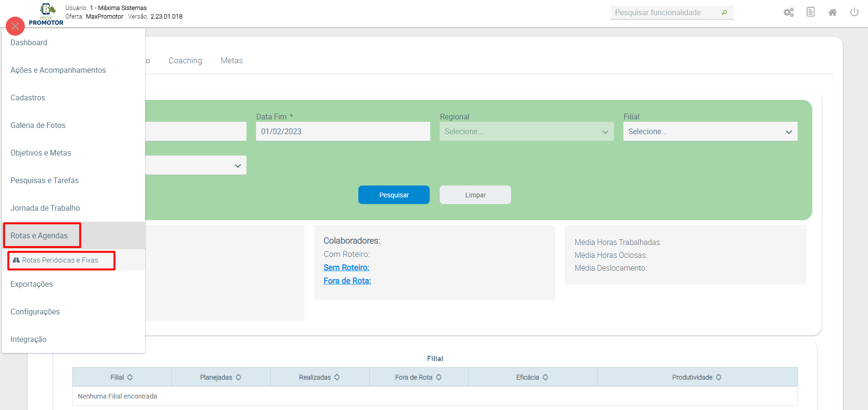This screenshot has height=410, width=868.
Task: Open the document list icon in header
Action: (x=810, y=12)
